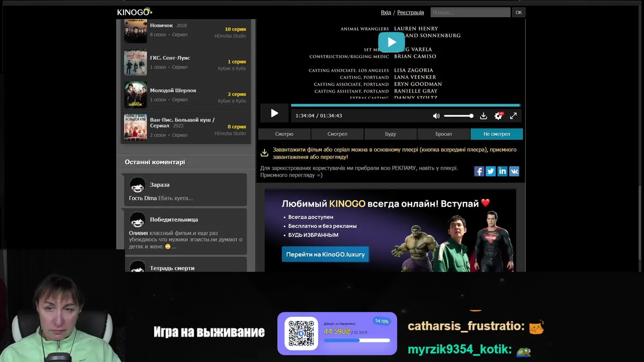644x362 pixels.
Task: Adjust the volume slider
Action: tap(458, 116)
